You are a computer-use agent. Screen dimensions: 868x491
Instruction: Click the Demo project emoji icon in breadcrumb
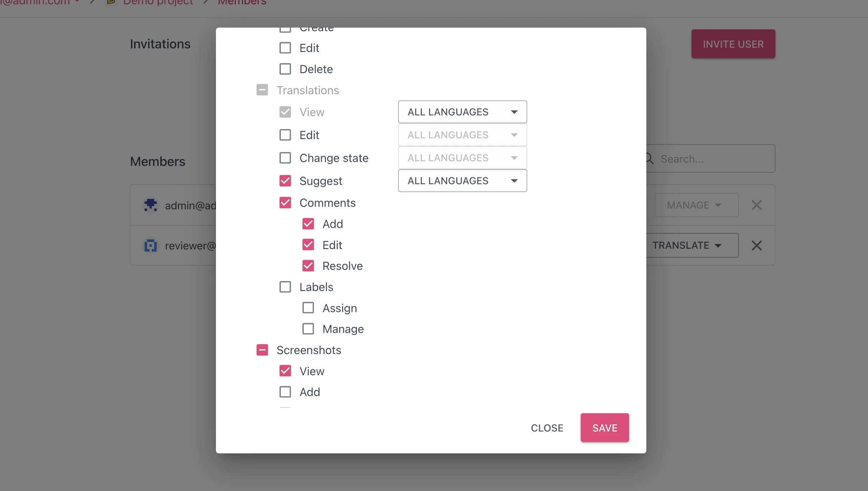(x=110, y=3)
